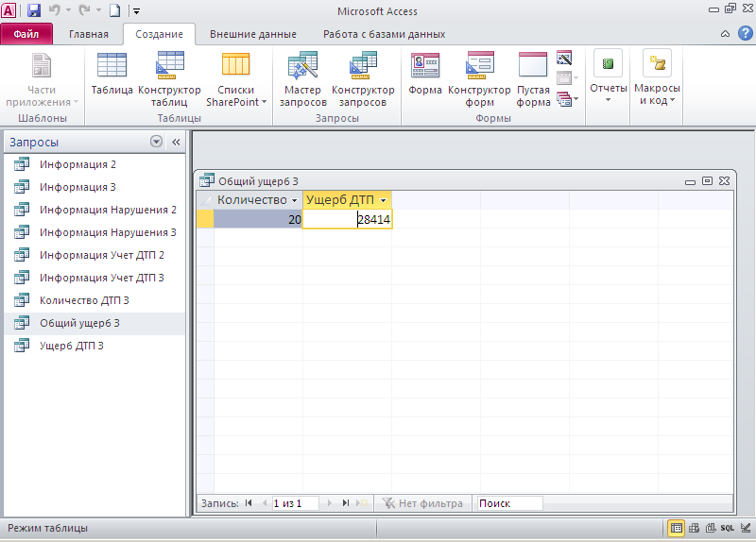Launch the form wizard icon

[564, 58]
